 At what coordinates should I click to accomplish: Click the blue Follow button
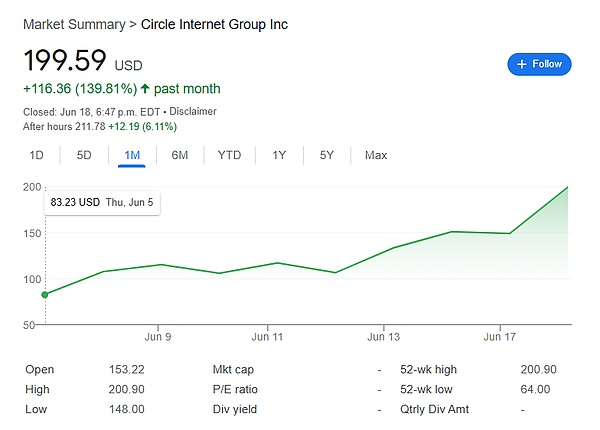click(x=539, y=64)
